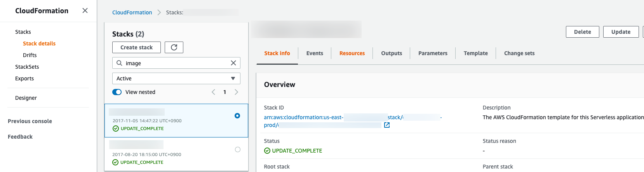Select Stack details in sidebar
This screenshot has width=644, height=172.
tap(39, 43)
